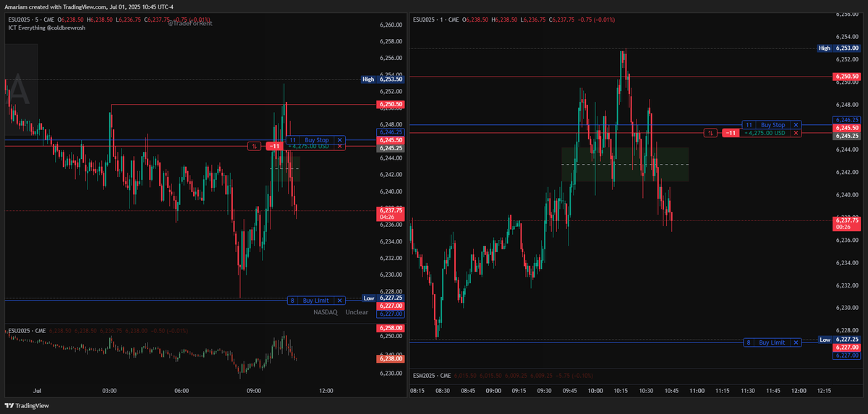Cancel the Buy Stop order on right chart

pyautogui.click(x=796, y=125)
